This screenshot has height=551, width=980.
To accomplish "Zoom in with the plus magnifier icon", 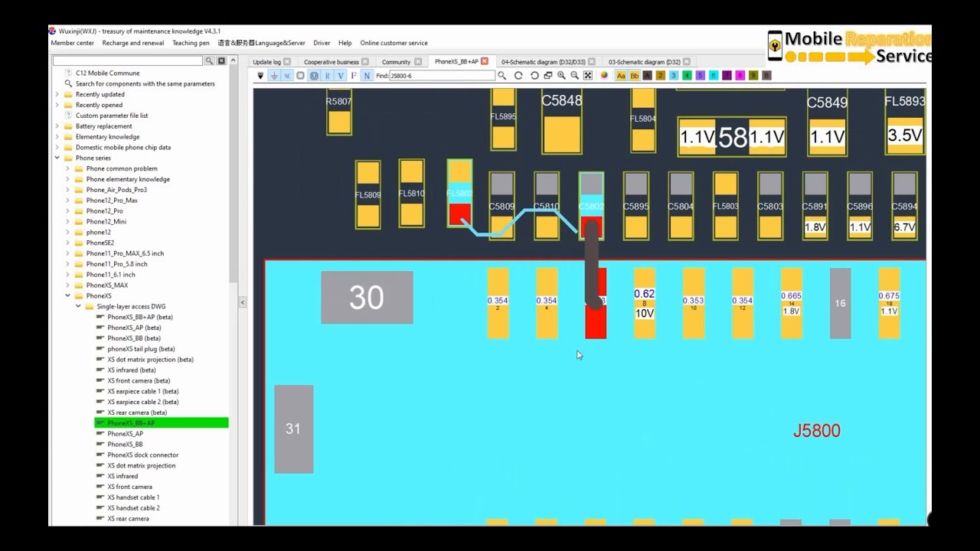I will [561, 76].
